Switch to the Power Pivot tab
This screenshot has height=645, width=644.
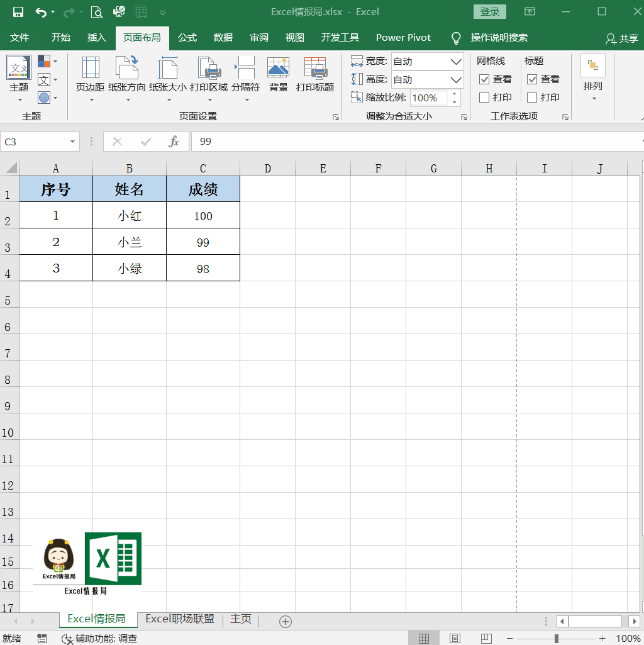pyautogui.click(x=403, y=38)
